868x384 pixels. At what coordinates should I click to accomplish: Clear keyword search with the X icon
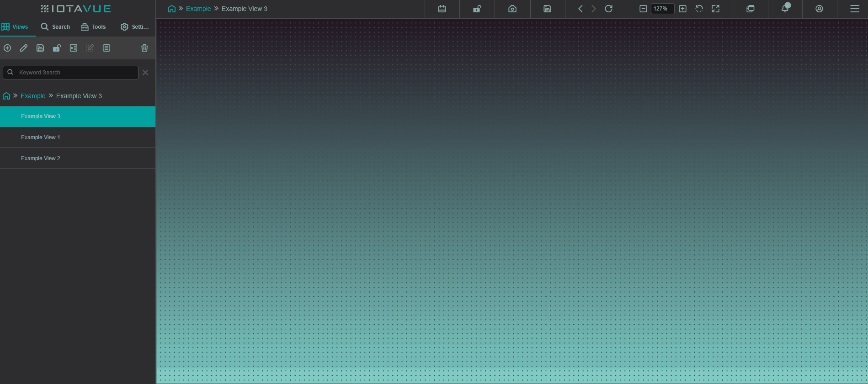point(145,73)
